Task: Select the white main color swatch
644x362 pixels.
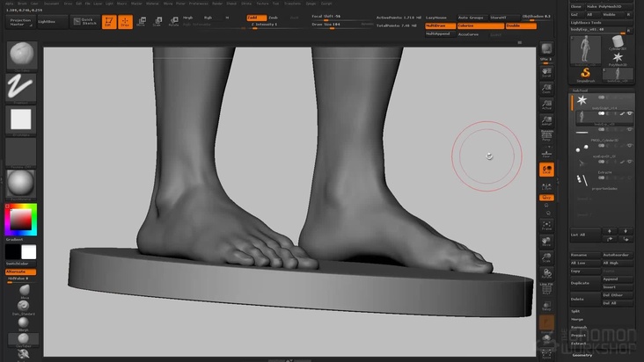Action: click(x=29, y=251)
